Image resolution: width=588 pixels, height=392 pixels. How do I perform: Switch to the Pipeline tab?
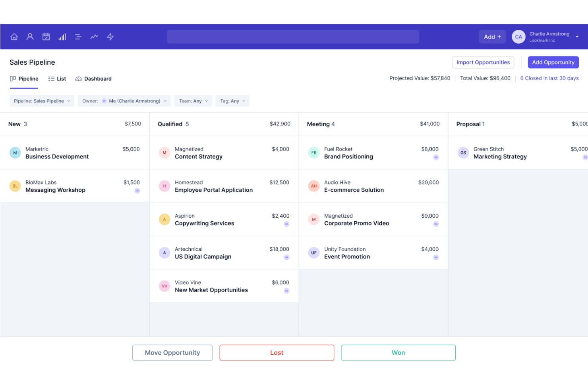coord(24,79)
